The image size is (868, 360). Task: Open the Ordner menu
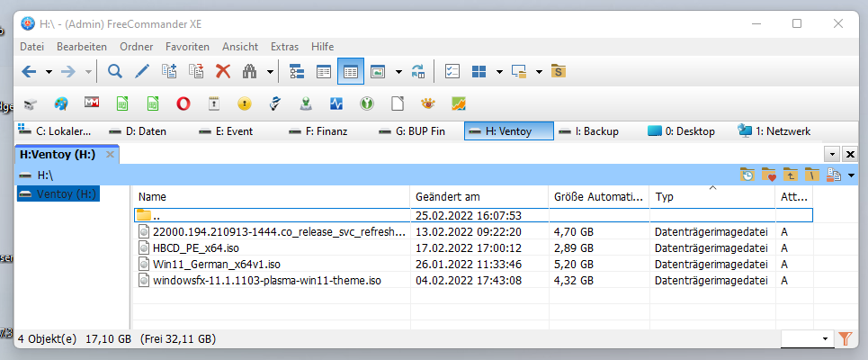[x=136, y=47]
